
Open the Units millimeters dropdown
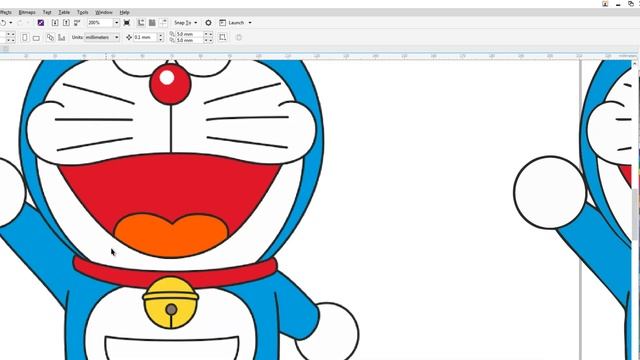[102, 38]
